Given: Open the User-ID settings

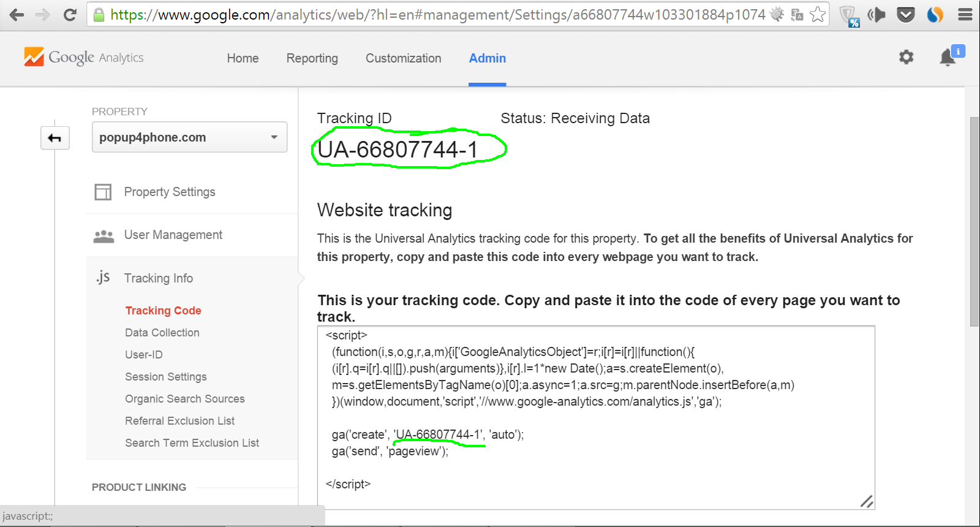Looking at the screenshot, I should (144, 355).
